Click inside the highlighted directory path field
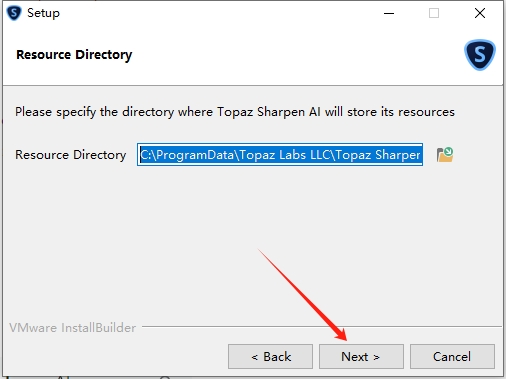This screenshot has height=379, width=506. click(x=280, y=155)
